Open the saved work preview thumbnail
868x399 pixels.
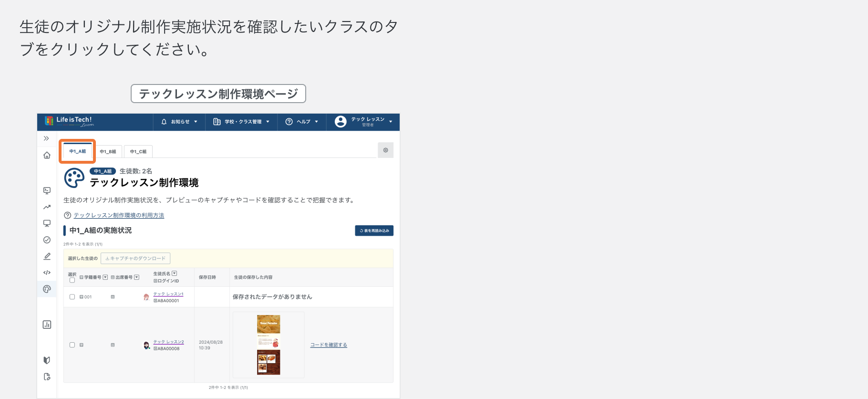click(269, 345)
